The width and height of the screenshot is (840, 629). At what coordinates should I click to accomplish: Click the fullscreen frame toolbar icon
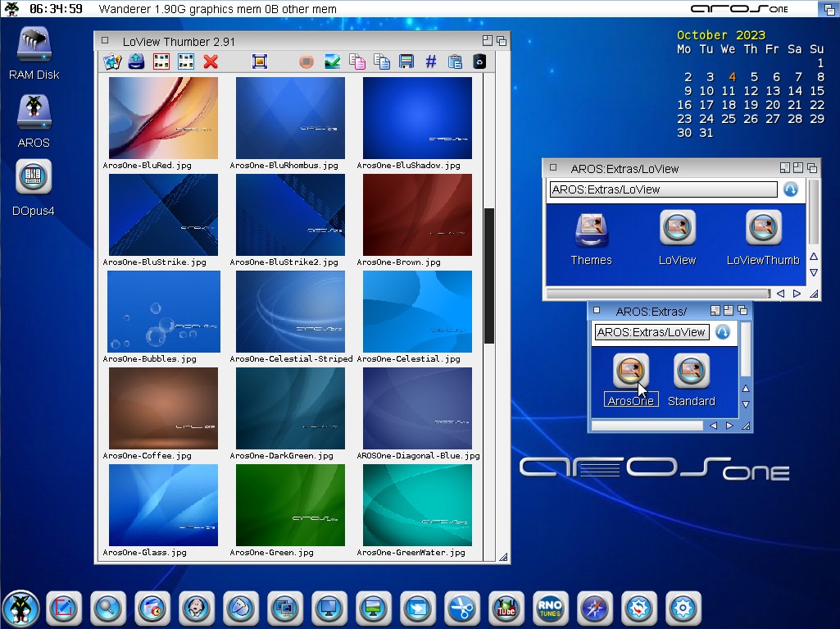tap(260, 62)
